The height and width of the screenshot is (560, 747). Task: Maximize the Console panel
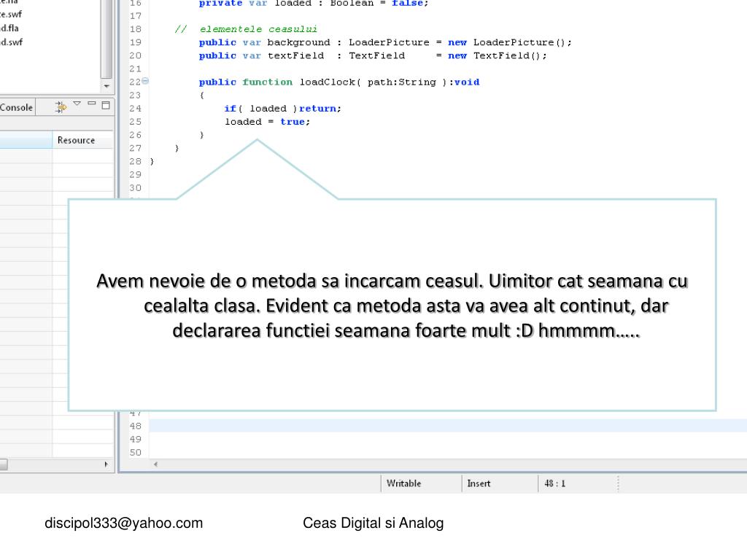pyautogui.click(x=106, y=105)
